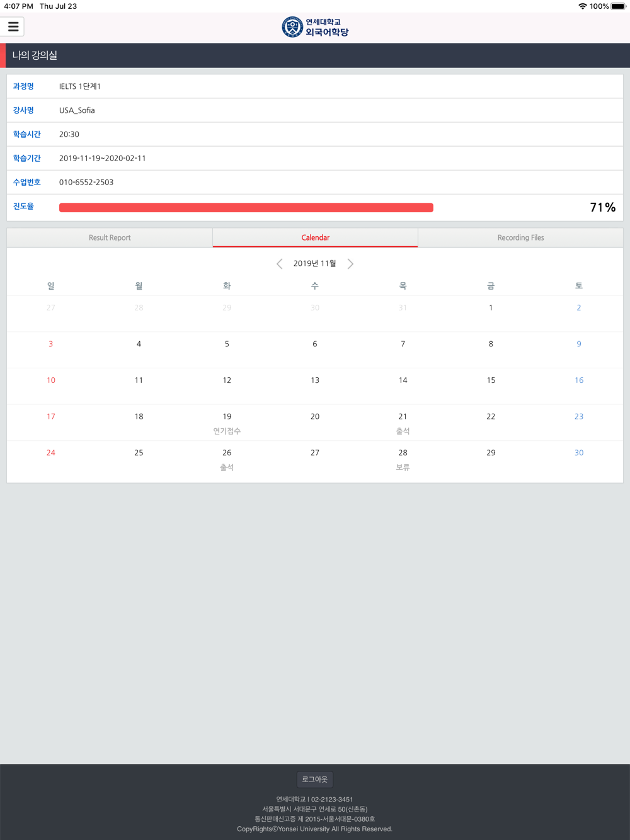This screenshot has width=630, height=840.
Task: Select November 26 marked 출석
Action: pos(227,459)
